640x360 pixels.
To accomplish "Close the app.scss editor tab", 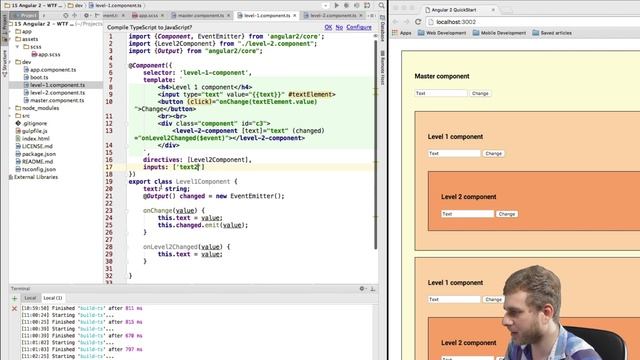I will [162, 16].
